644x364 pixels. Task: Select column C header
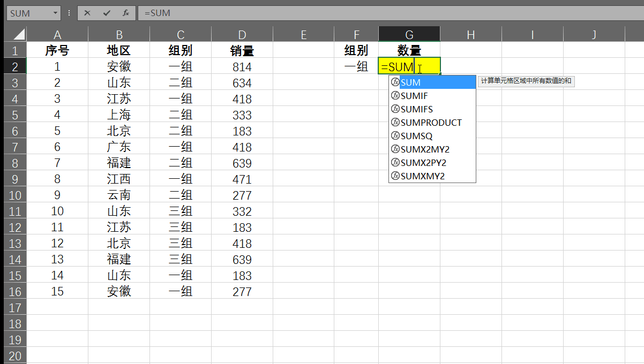[x=181, y=35]
